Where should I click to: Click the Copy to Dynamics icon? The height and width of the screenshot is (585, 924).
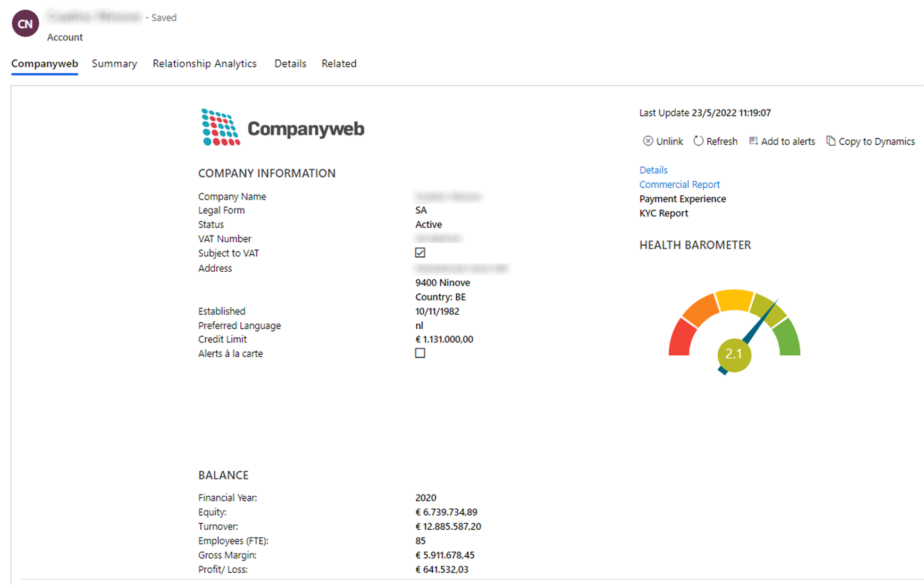830,141
